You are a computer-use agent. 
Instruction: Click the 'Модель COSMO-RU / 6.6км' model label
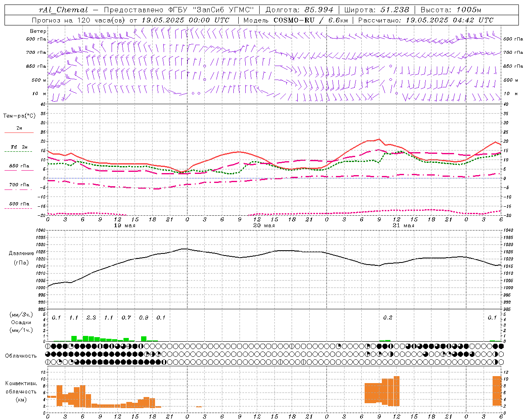(296, 20)
